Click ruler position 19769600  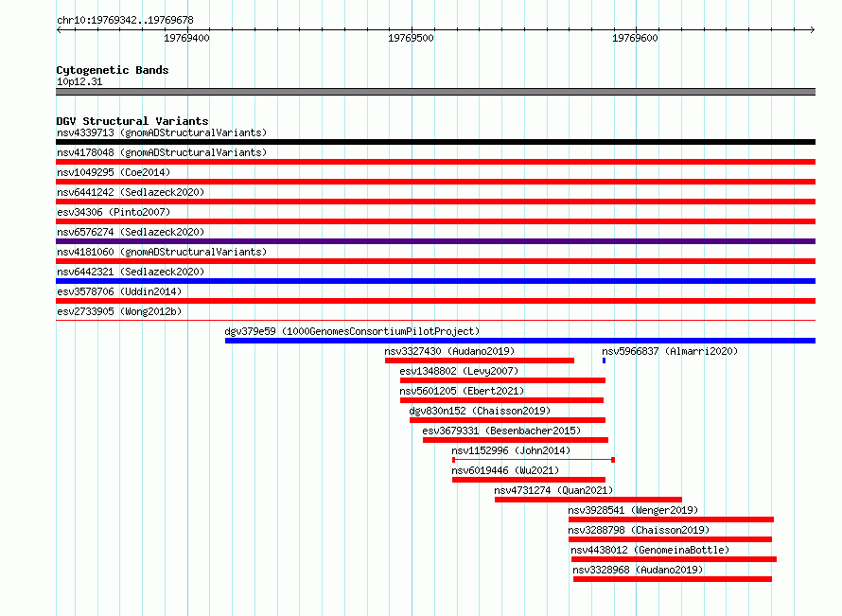[x=635, y=38]
